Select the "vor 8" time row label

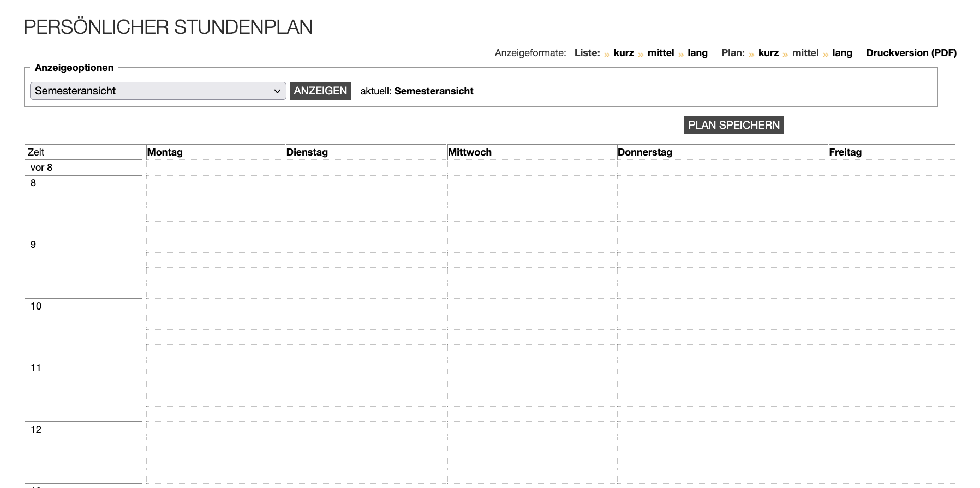coord(41,168)
